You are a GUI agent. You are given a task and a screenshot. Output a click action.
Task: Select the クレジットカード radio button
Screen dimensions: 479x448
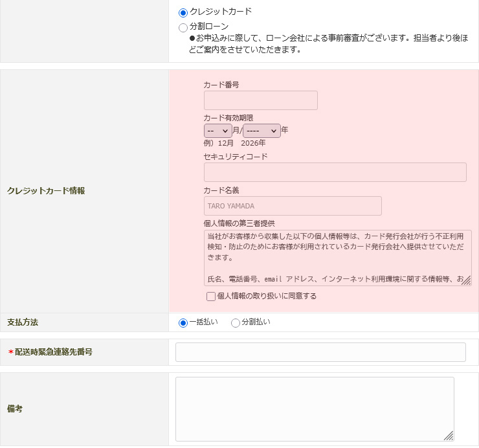183,13
